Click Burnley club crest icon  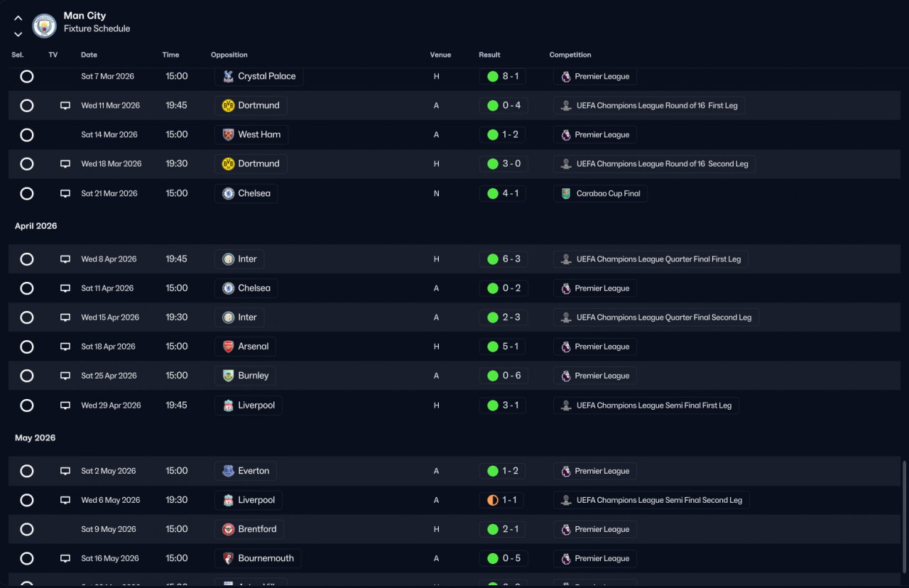228,376
